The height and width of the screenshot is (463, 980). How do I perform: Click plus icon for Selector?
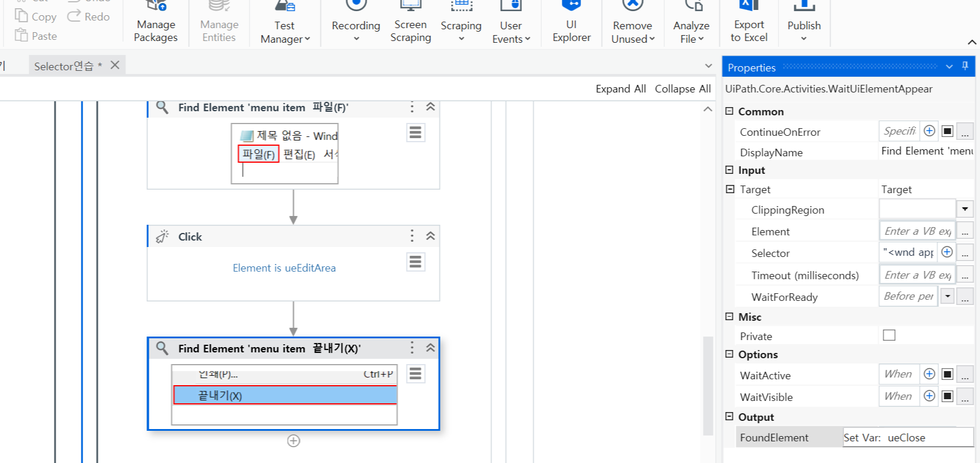click(947, 252)
